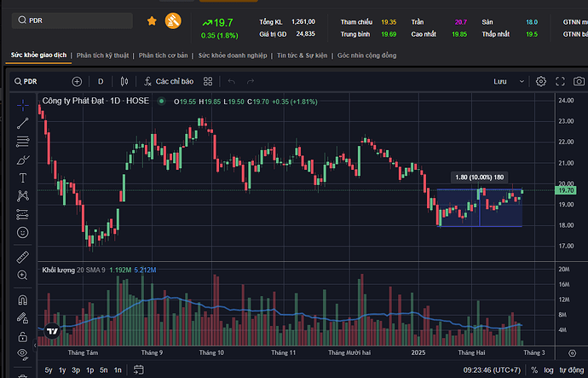The height and width of the screenshot is (378, 588).
Task: Select the trend line drawing tool
Action: point(22,122)
